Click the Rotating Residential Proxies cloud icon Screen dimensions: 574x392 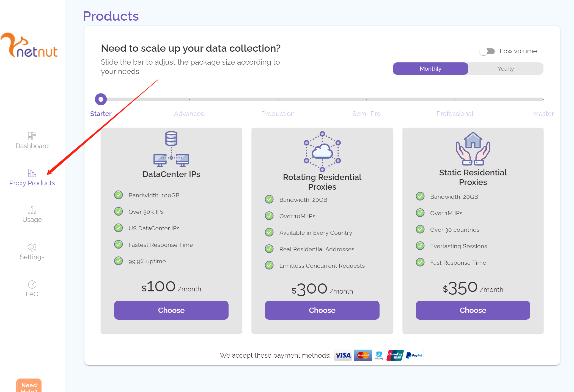(322, 151)
